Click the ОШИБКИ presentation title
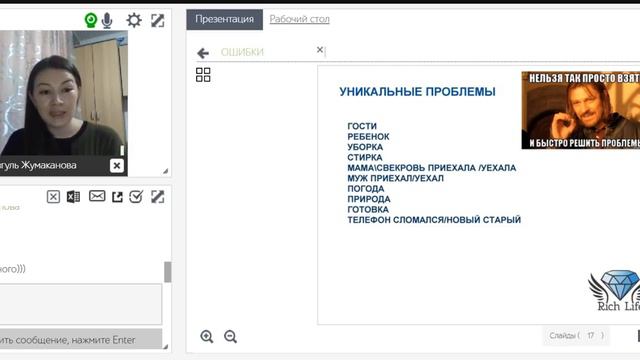 tap(242, 52)
